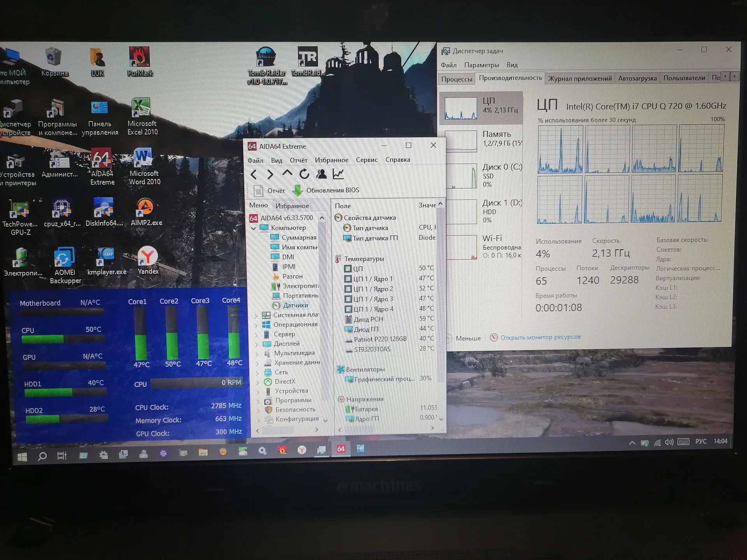Select Память in Task Manager sidebar
Image resolution: width=747 pixels, height=560 pixels.
pyautogui.click(x=482, y=141)
